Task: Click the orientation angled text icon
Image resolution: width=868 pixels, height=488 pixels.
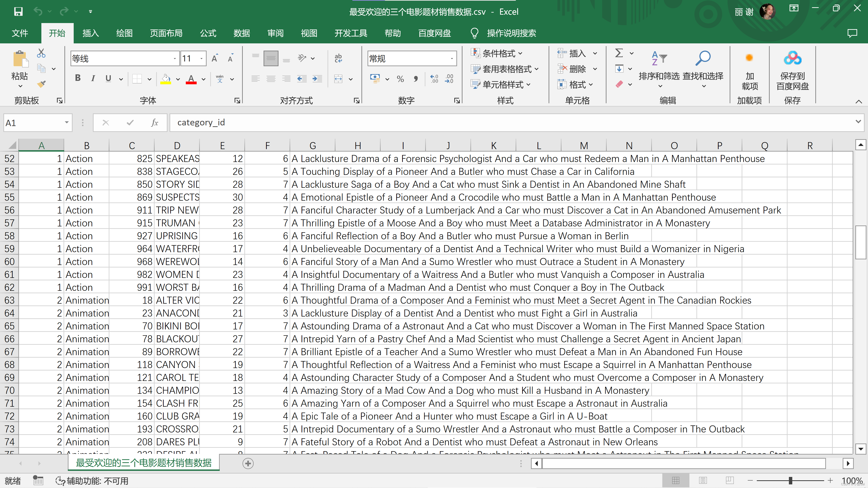Action: [302, 58]
